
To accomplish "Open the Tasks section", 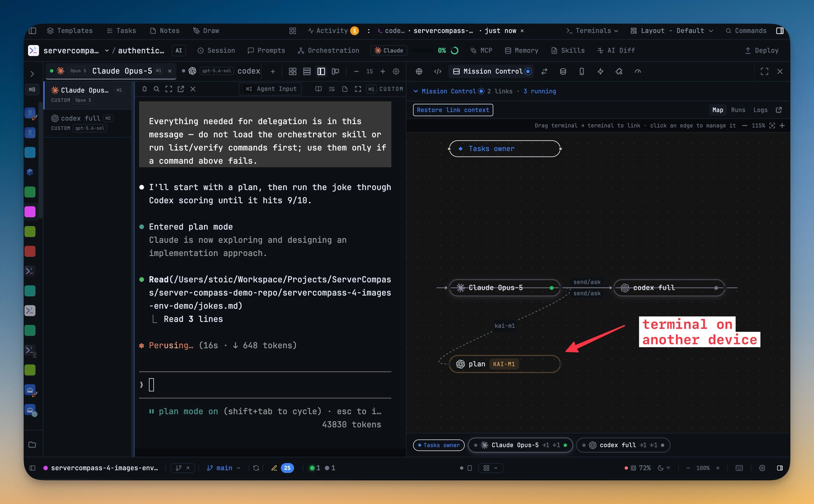I will [121, 31].
